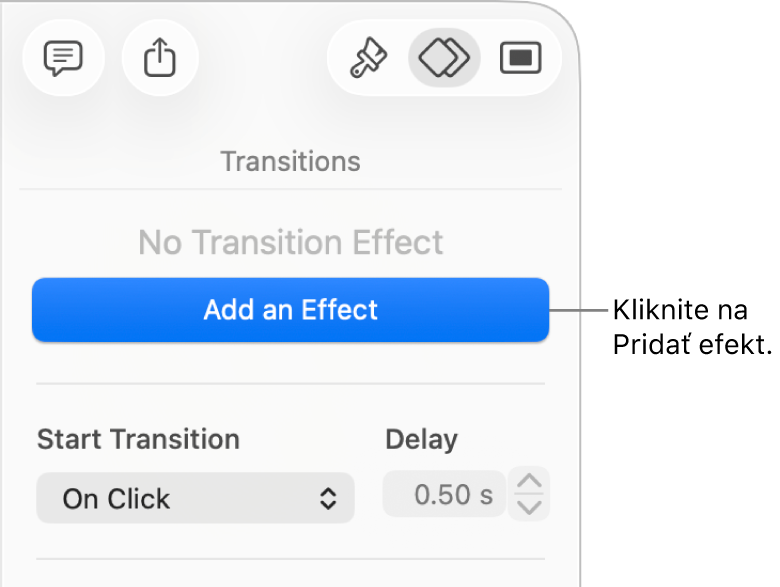
Task: Click the Add an Effect button
Action: pyautogui.click(x=290, y=310)
